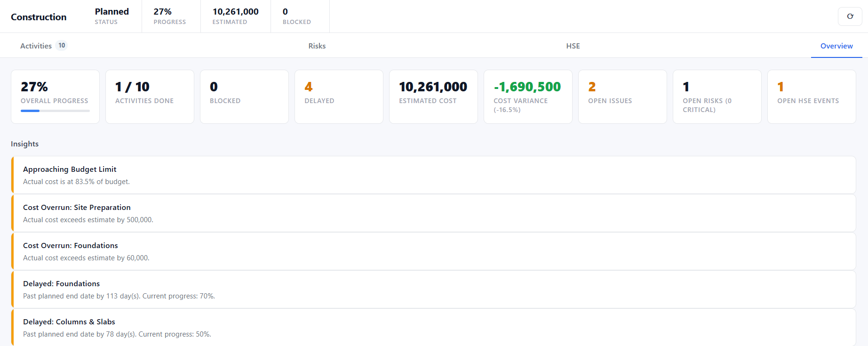
Task: Open the Open Issues card
Action: [x=622, y=97]
